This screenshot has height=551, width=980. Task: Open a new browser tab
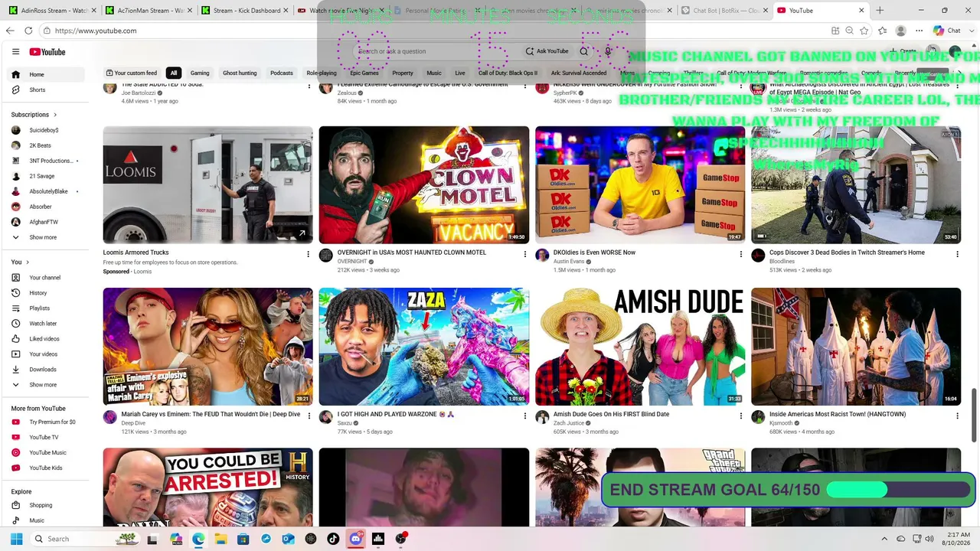click(880, 11)
